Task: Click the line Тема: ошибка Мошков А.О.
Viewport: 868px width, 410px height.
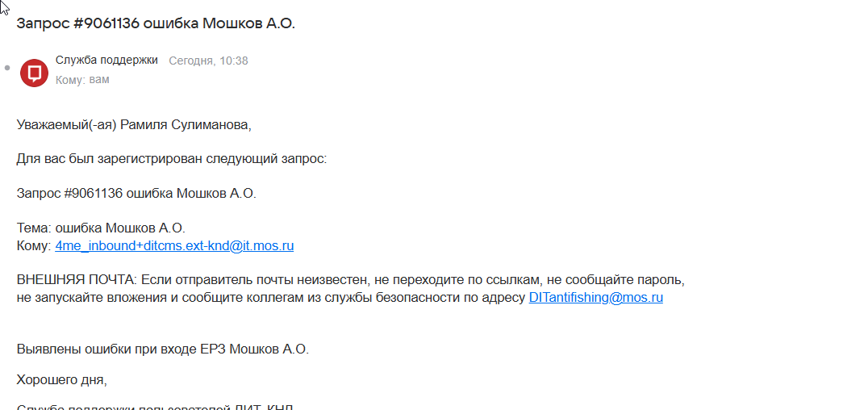Action: pos(101,228)
